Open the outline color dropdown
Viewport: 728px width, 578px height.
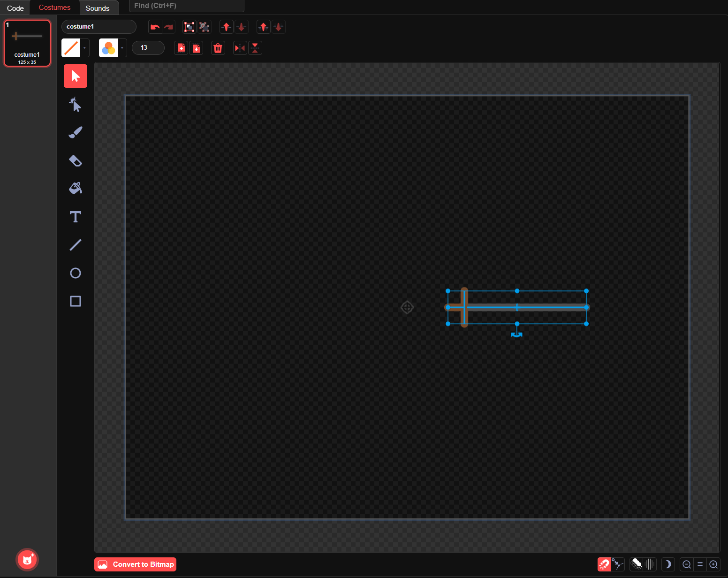[x=85, y=47]
